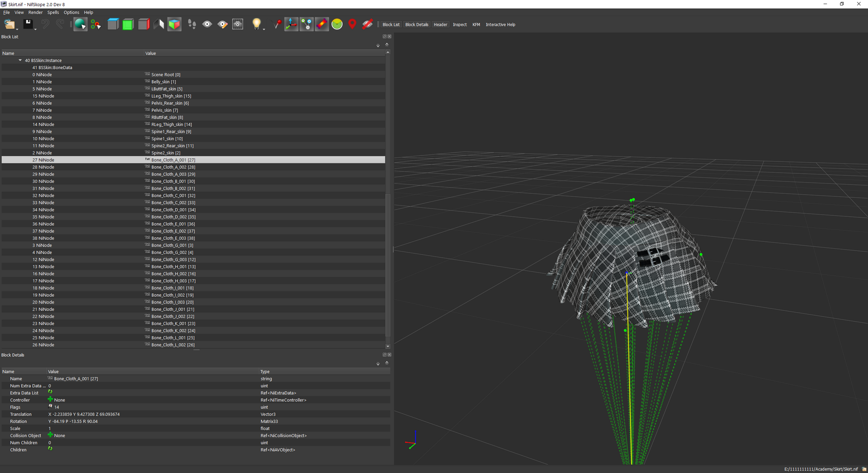This screenshot has width=868, height=473.
Task: Toggle the show node connections icon
Action: point(307,24)
